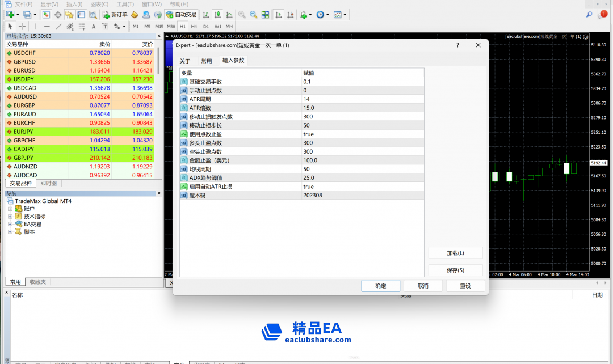Select the trendline drawing tool
The height and width of the screenshot is (364, 613).
click(58, 26)
